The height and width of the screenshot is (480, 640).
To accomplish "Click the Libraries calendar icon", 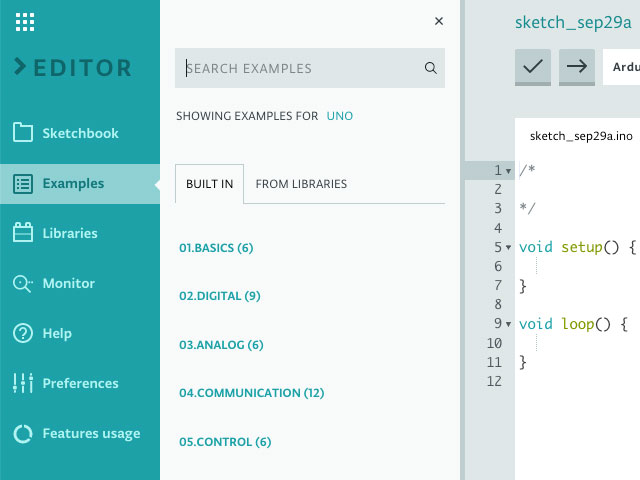I will click(24, 233).
